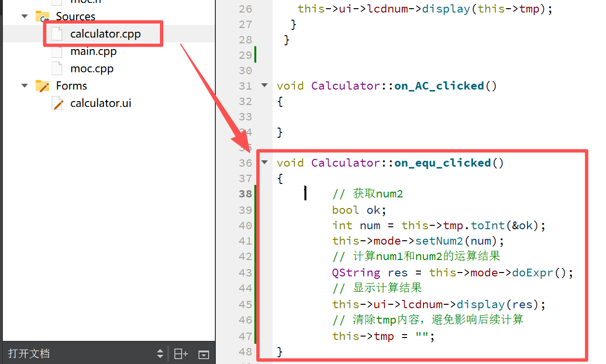Collapse the Sources folder arrow

pyautogui.click(x=25, y=16)
